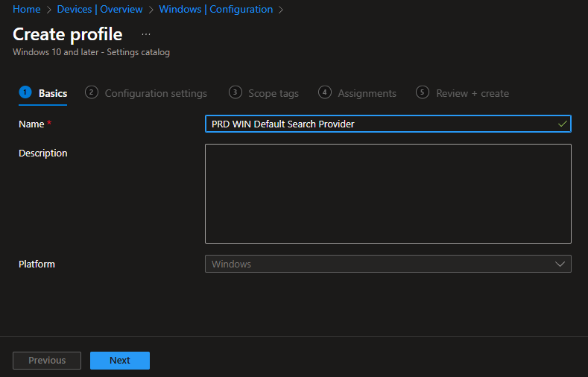Screen dimensions: 588x377
Task: Click the Platform dropdown chevron arrow
Action: tap(560, 264)
